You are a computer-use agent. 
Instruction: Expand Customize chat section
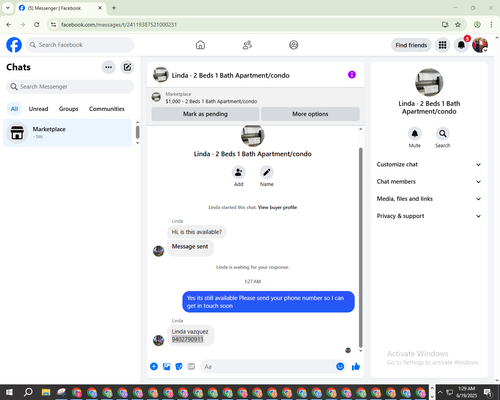point(429,164)
